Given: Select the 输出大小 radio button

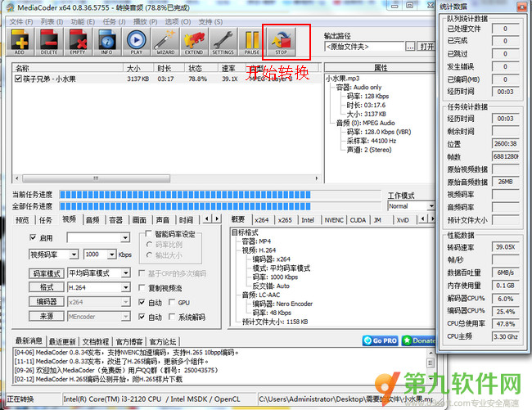Looking at the screenshot, I should 149,255.
